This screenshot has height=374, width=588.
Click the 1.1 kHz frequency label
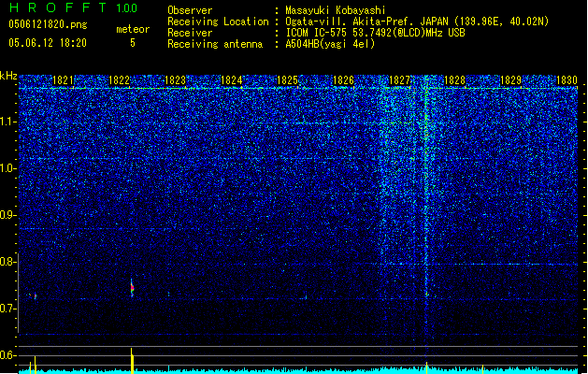(7, 122)
